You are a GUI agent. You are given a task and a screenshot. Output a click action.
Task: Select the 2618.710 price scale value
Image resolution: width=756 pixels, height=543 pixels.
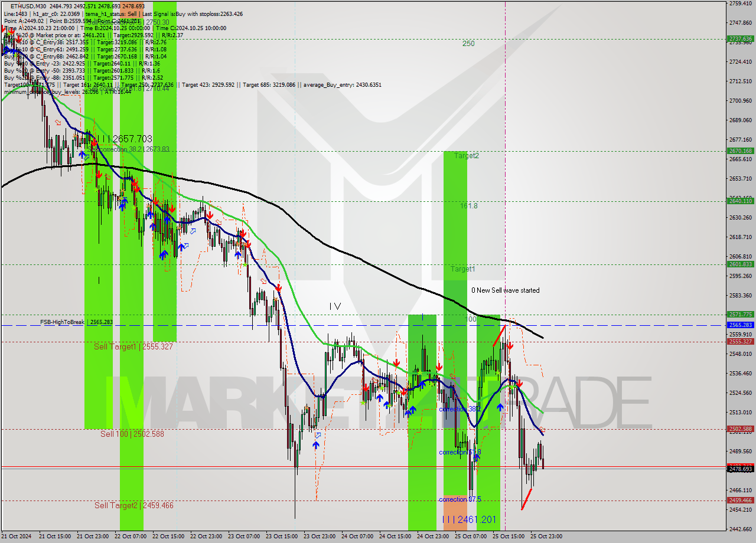point(741,237)
